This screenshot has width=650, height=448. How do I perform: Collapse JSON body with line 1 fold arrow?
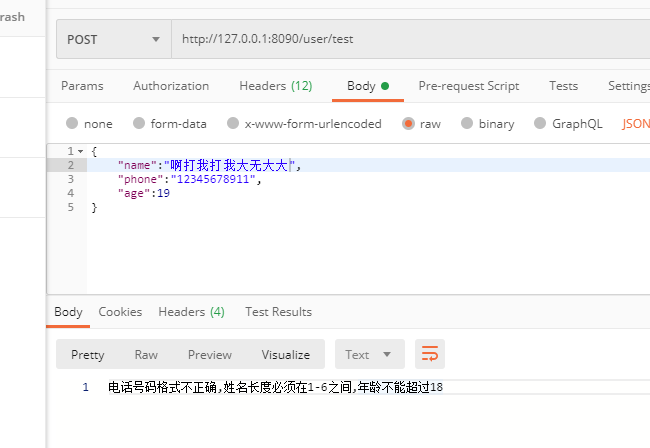pos(80,151)
